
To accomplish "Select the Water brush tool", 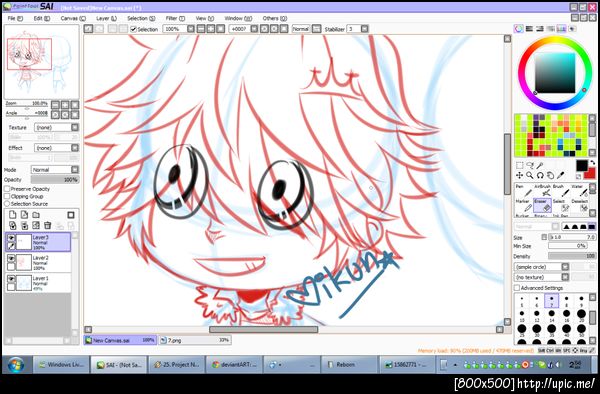I will pyautogui.click(x=579, y=190).
